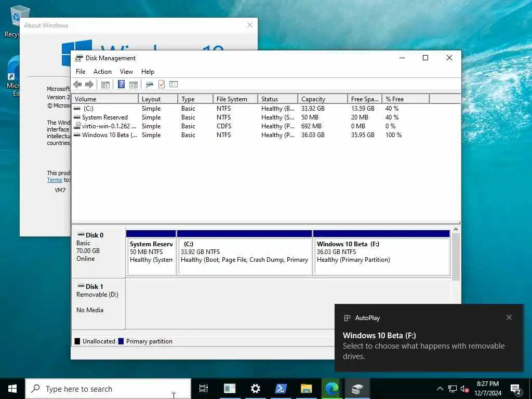
Task: Select the System Reserved row in volume list
Action: coord(251,117)
